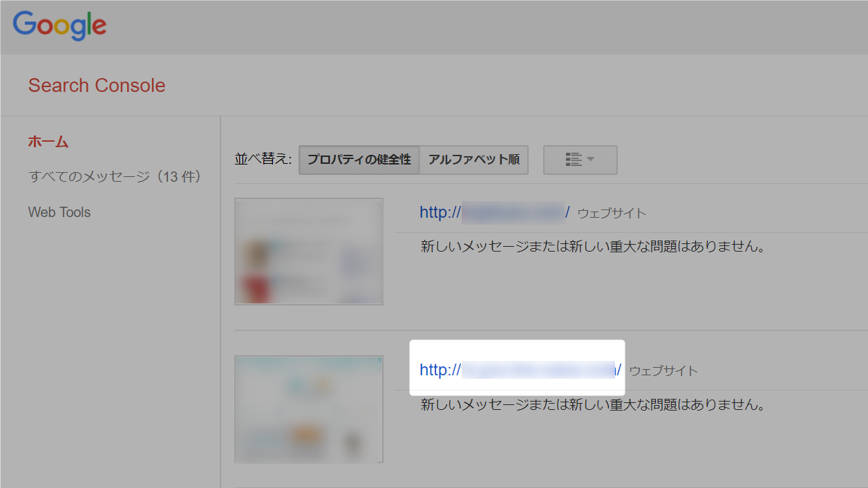868x488 pixels.
Task: Click the first property's 新しいメッセージ status text
Action: [x=593, y=247]
